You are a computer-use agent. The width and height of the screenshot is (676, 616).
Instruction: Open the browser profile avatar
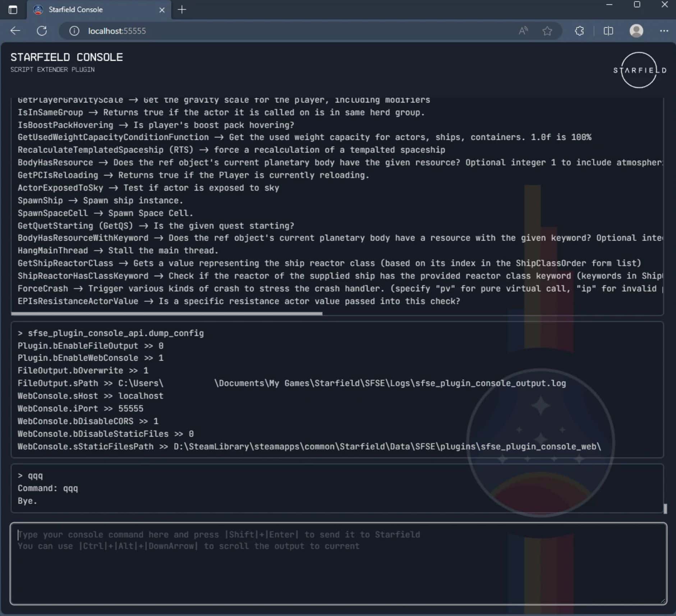636,31
